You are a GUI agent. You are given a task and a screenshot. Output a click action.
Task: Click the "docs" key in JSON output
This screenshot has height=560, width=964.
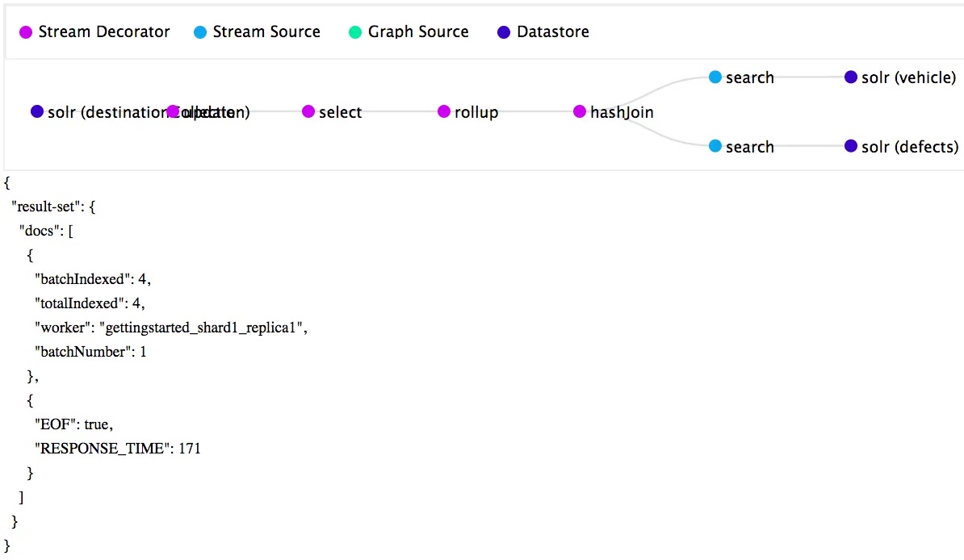click(x=40, y=231)
